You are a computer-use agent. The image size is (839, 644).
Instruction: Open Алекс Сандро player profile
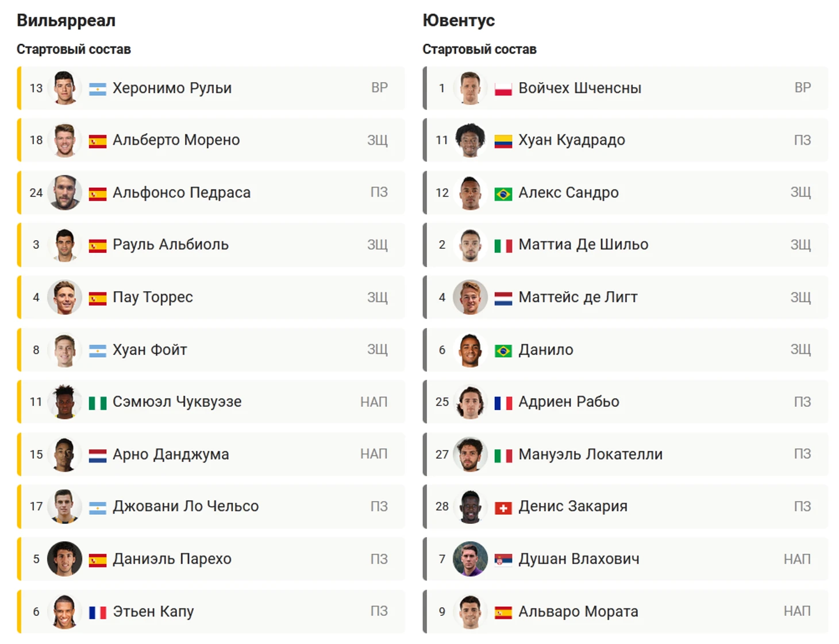click(568, 192)
